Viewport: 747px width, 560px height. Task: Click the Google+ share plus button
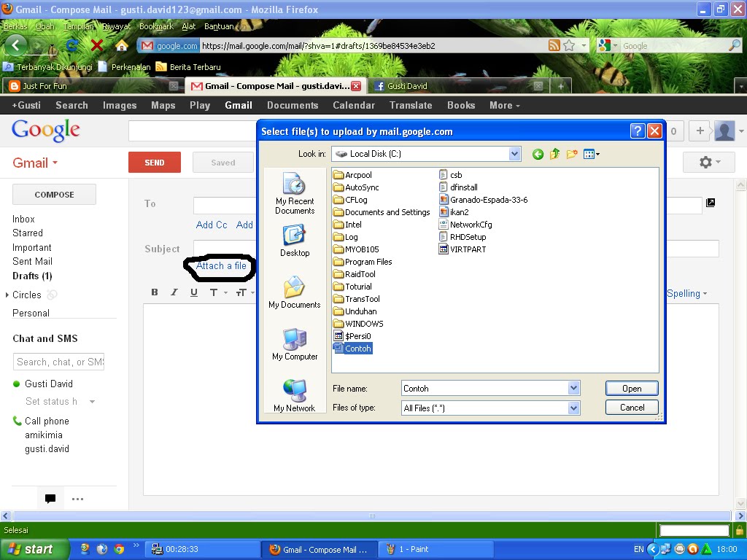(700, 131)
